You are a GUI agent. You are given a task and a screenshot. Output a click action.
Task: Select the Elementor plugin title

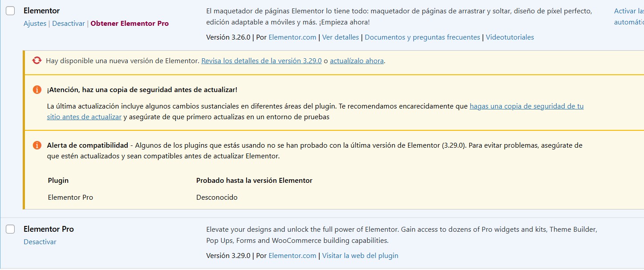click(x=41, y=11)
